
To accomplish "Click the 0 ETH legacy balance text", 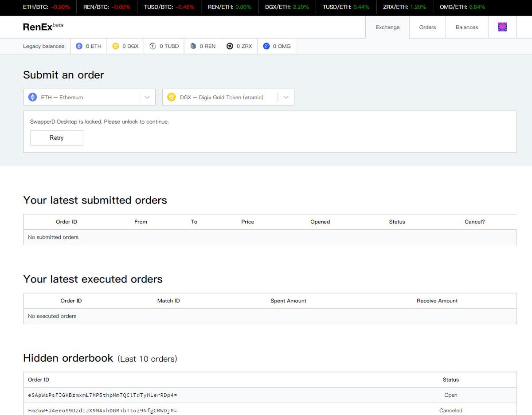I will point(94,46).
